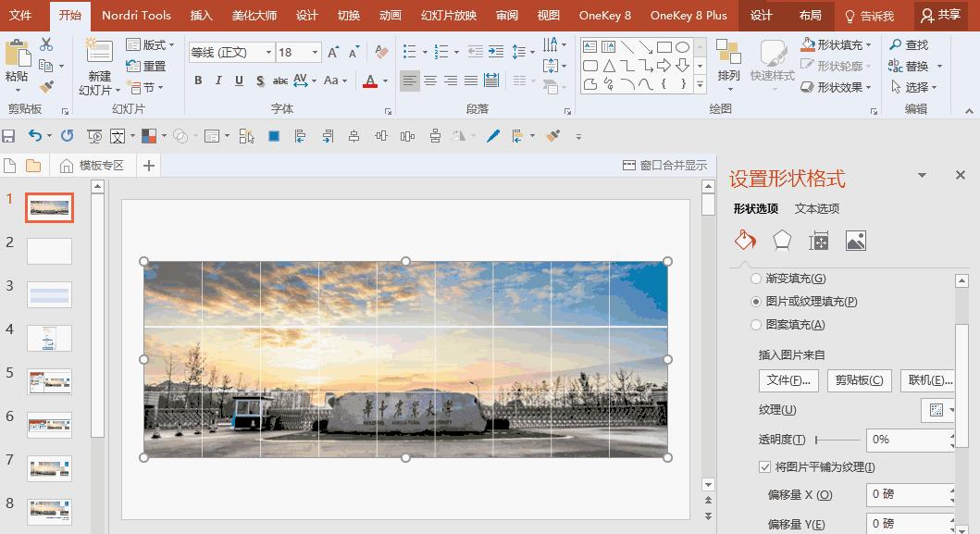Open the font size dropdown showing 18
Viewport: 980px width, 534px height.
[x=315, y=53]
